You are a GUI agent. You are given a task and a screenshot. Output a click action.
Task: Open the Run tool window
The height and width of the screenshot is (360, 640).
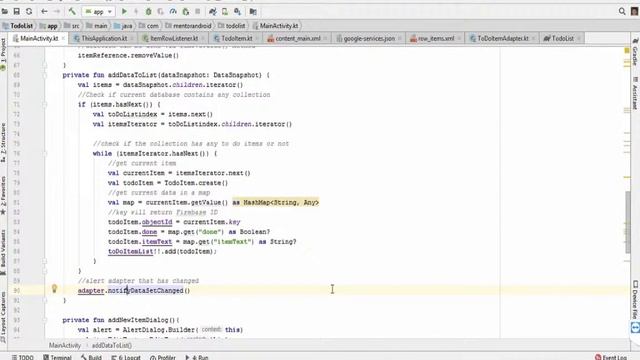(x=196, y=357)
